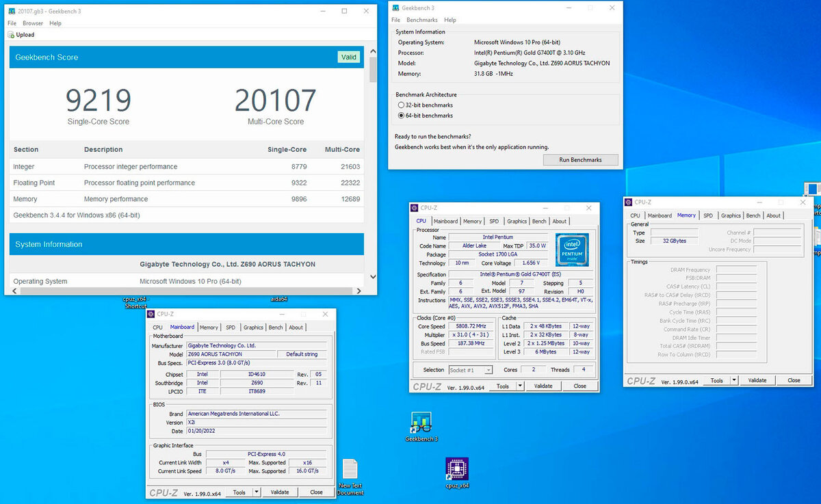Open Browser menu in the results window

[33, 23]
